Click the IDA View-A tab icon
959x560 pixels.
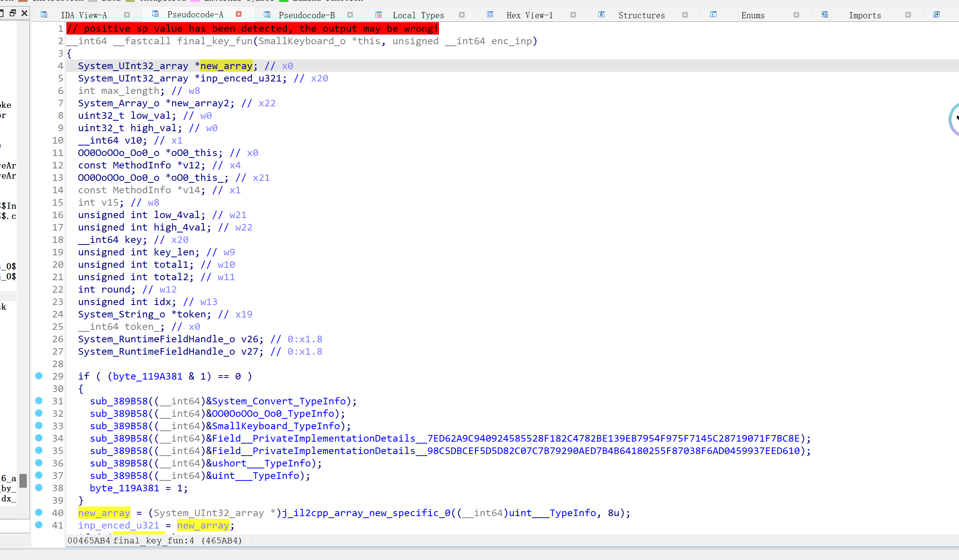pos(44,15)
